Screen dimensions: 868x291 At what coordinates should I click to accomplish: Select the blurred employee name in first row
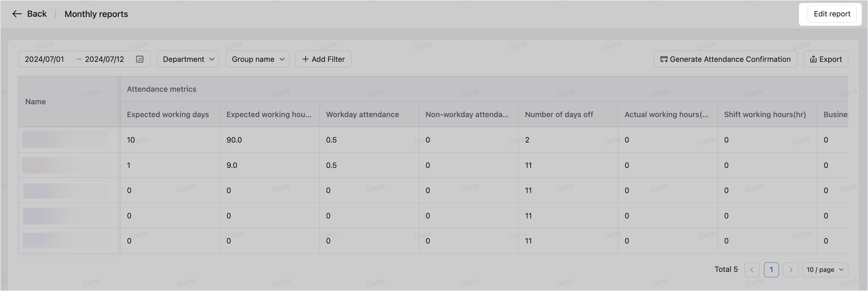(66, 139)
